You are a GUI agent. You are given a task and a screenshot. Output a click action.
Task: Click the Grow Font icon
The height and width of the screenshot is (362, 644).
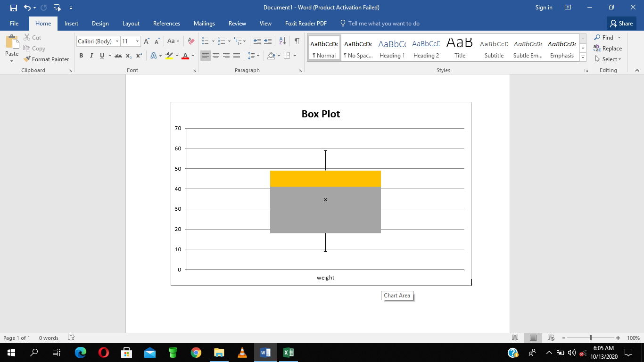click(x=147, y=41)
